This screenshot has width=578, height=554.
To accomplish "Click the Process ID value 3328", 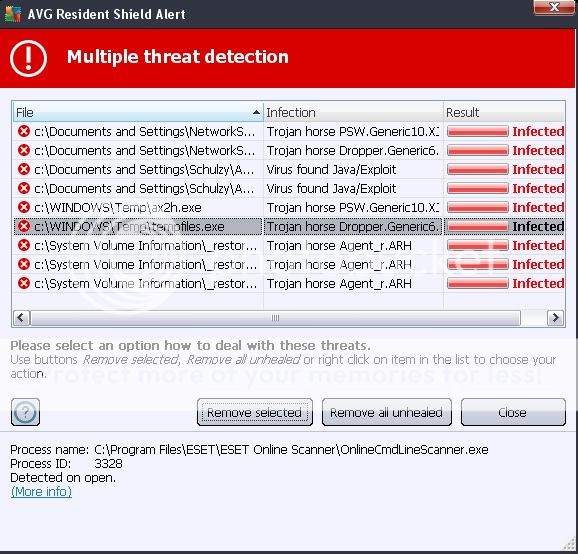I will click(x=108, y=464).
